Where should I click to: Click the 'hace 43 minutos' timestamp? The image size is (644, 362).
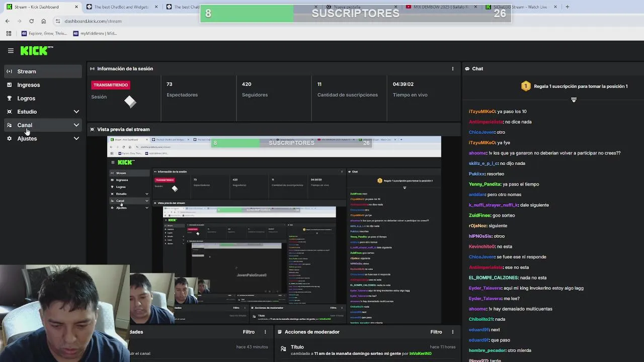(x=252, y=347)
